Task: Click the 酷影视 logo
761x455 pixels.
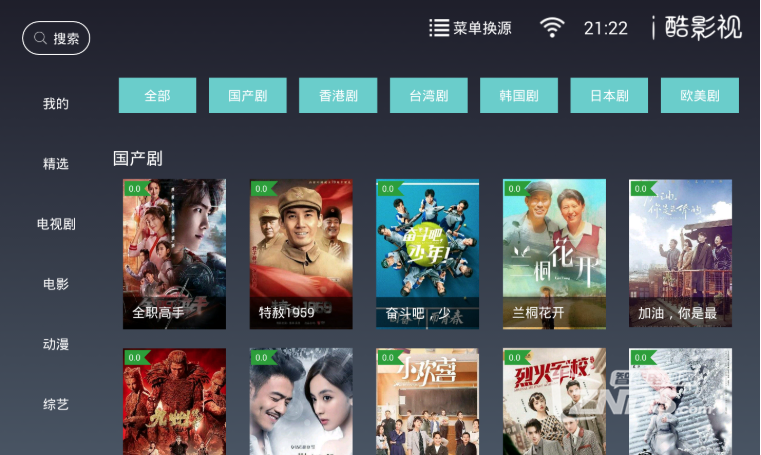Action: [x=703, y=27]
